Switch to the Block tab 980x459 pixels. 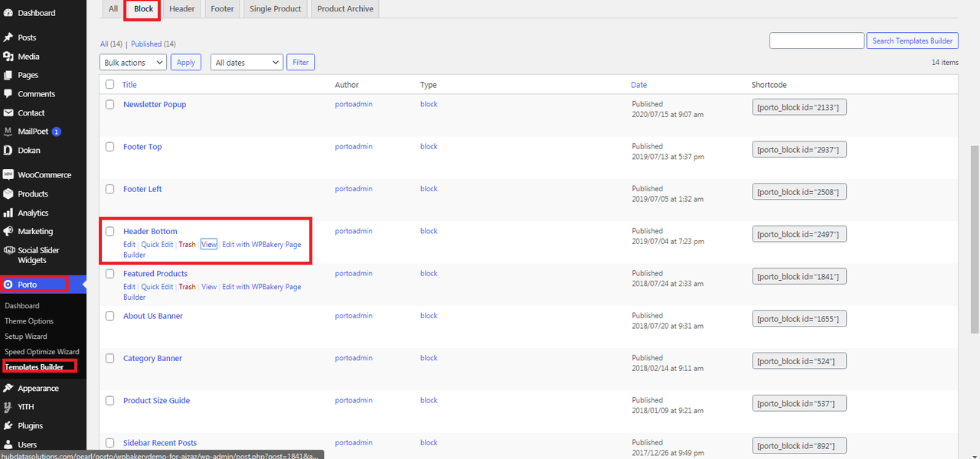click(143, 9)
